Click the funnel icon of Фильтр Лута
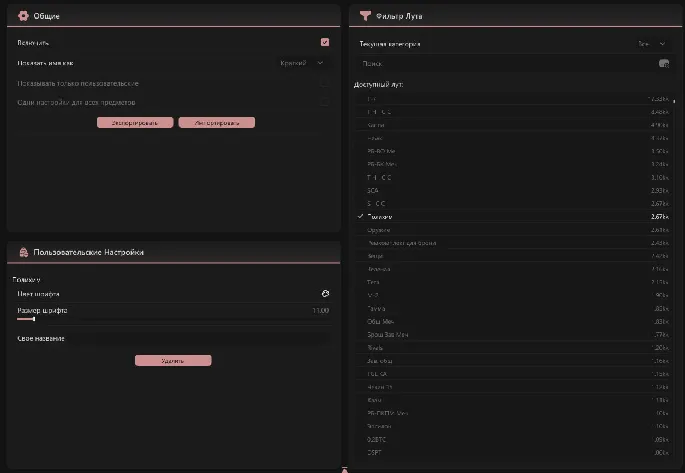Image resolution: width=685 pixels, height=473 pixels. [x=366, y=16]
